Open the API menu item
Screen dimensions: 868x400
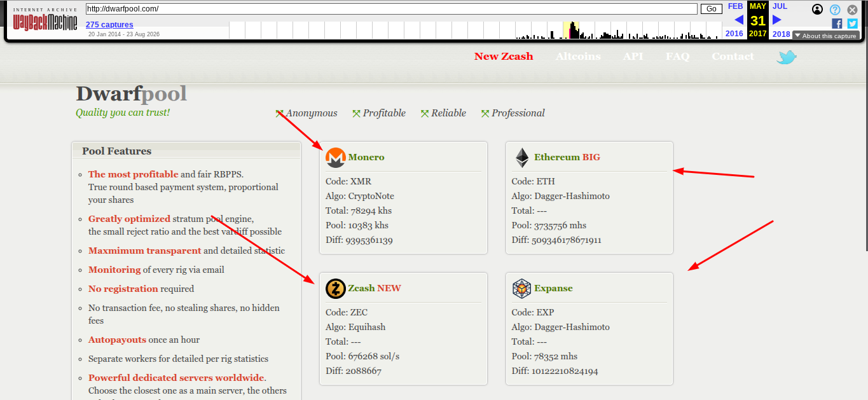[x=633, y=56]
